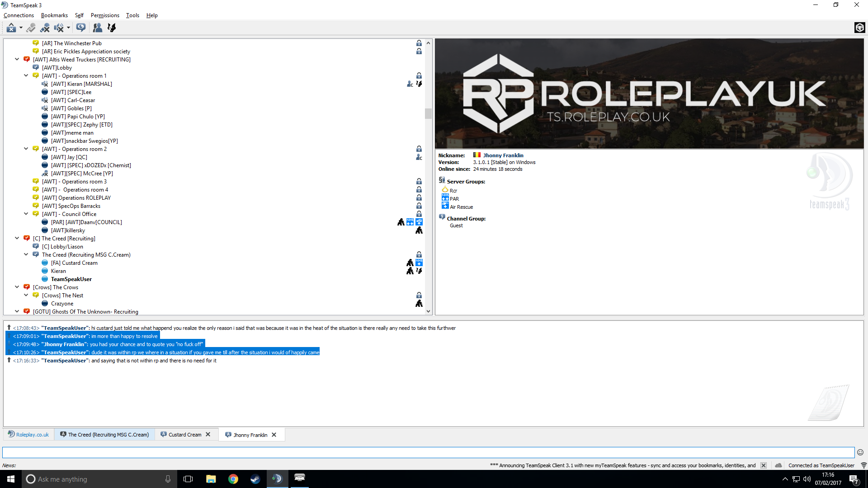Collapse the [AWT] Altis Weed Truckers tree
The width and height of the screenshot is (868, 488).
click(17, 59)
